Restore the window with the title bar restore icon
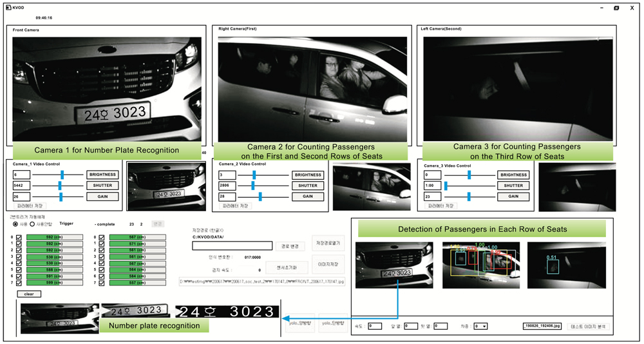This screenshot has height=344, width=644. tap(616, 8)
